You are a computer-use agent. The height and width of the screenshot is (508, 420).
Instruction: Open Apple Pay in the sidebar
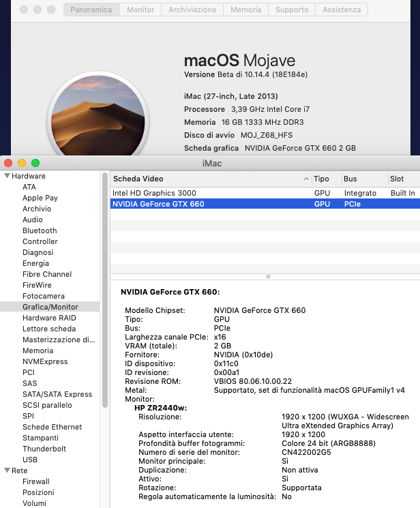(x=40, y=198)
